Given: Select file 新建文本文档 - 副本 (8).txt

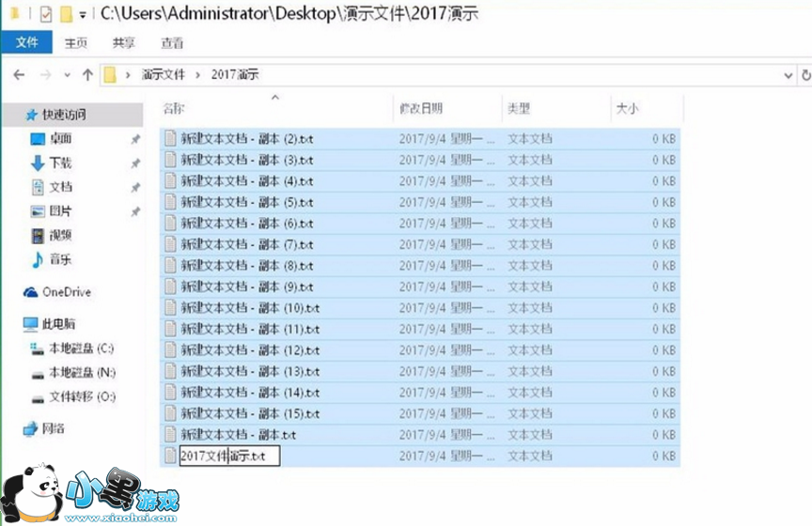Looking at the screenshot, I should (420, 266).
